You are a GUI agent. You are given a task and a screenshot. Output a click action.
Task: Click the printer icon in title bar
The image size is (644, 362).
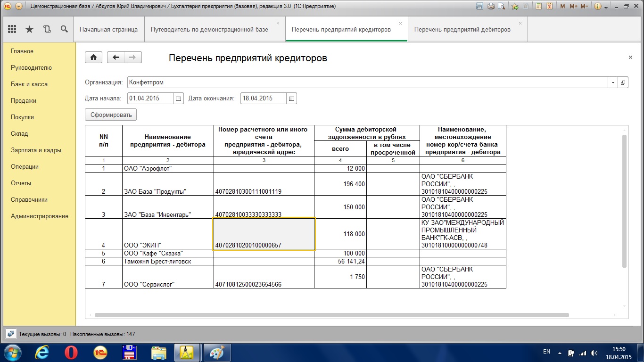point(491,7)
